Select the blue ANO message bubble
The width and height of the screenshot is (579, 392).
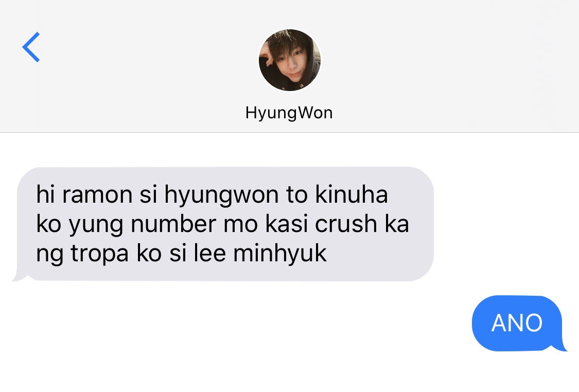(517, 323)
